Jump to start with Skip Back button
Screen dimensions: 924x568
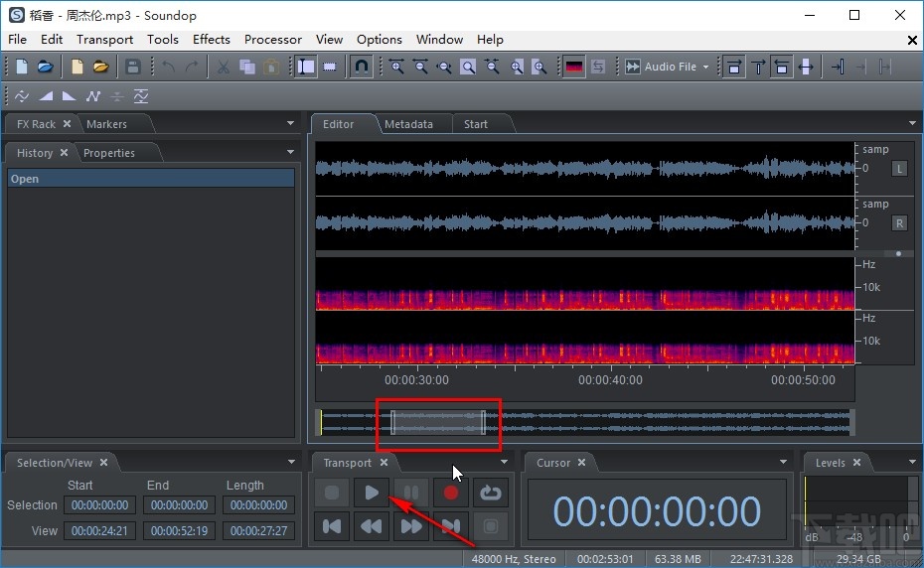pos(333,526)
